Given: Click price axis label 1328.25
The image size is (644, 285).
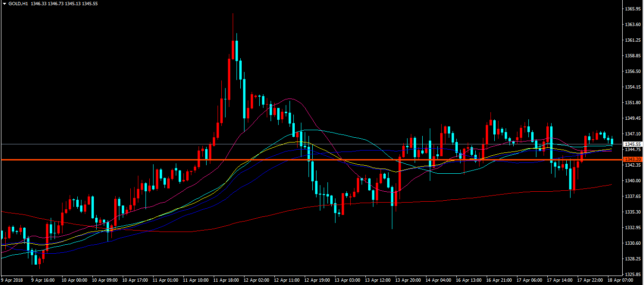Looking at the screenshot, I should [633, 259].
